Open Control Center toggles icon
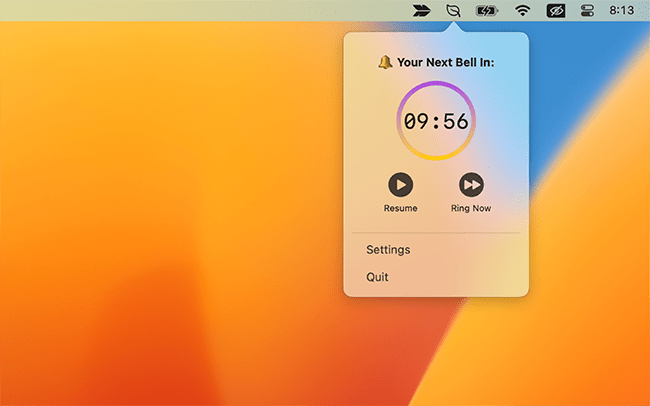This screenshot has width=650, height=406. (x=587, y=10)
